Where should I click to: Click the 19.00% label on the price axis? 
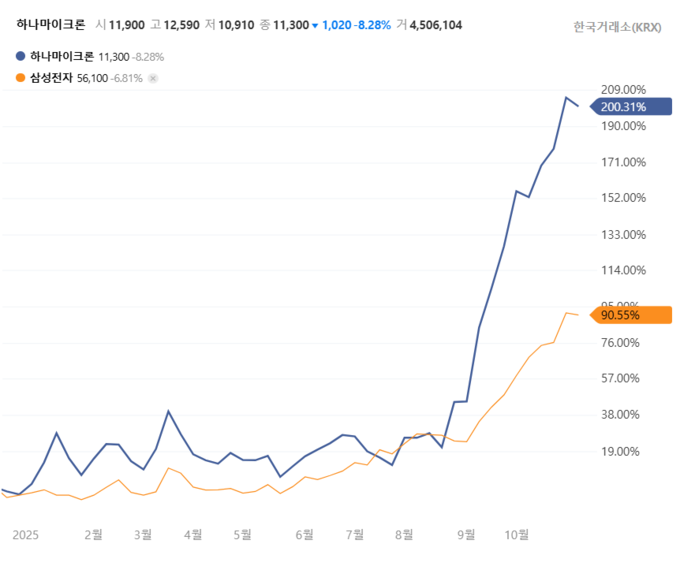624,451
